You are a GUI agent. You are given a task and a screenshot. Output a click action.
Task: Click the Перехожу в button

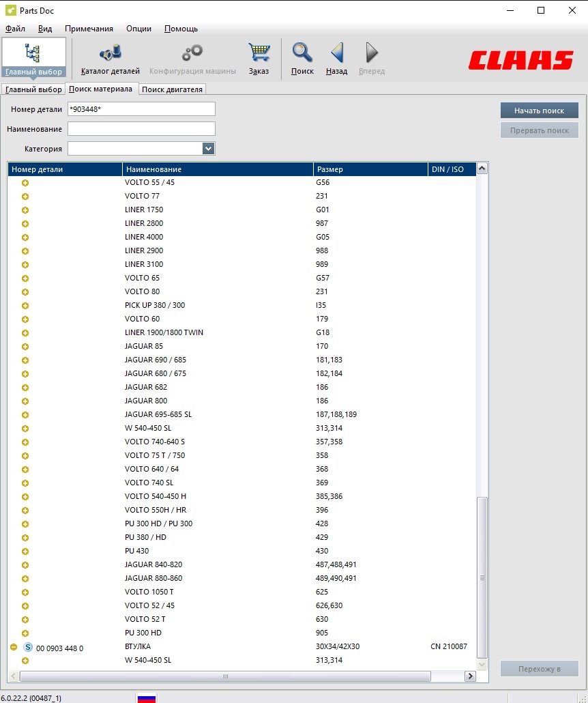(x=539, y=669)
